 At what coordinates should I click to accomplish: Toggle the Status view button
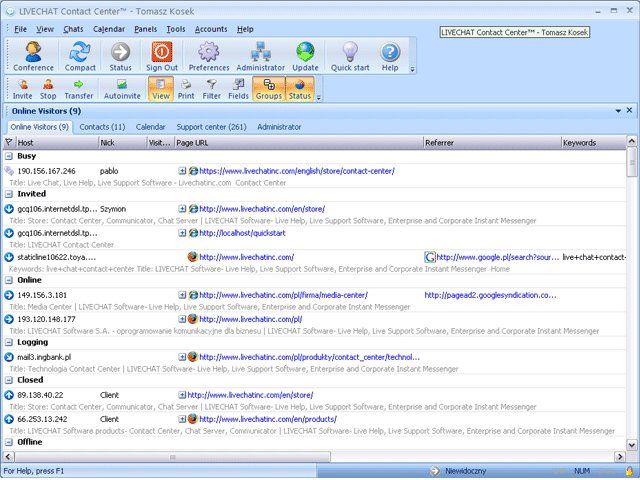[299, 90]
